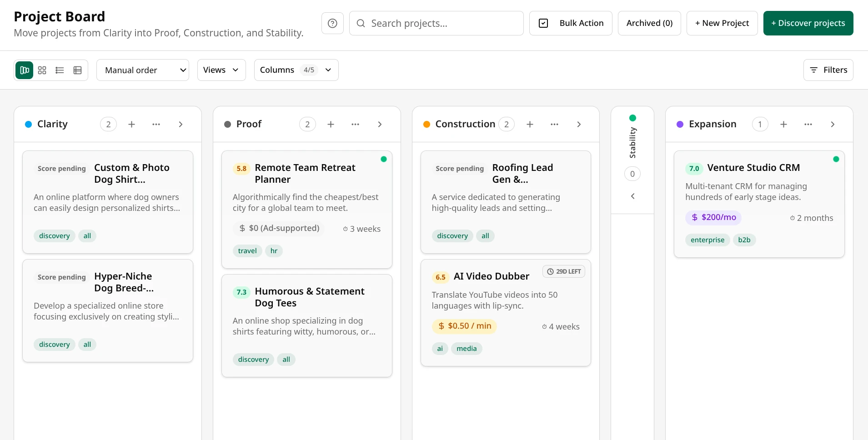
Task: Open the Archived projects view
Action: click(x=649, y=23)
